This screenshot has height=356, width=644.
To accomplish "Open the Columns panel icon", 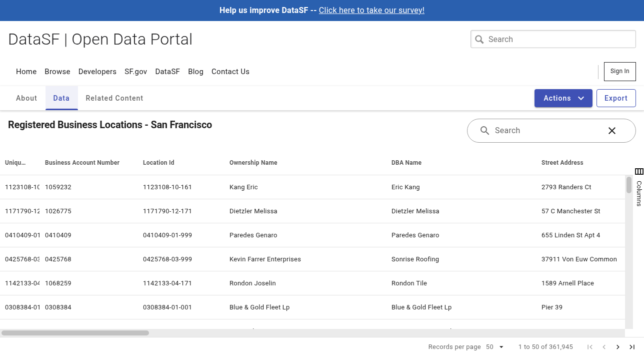I will click(639, 171).
